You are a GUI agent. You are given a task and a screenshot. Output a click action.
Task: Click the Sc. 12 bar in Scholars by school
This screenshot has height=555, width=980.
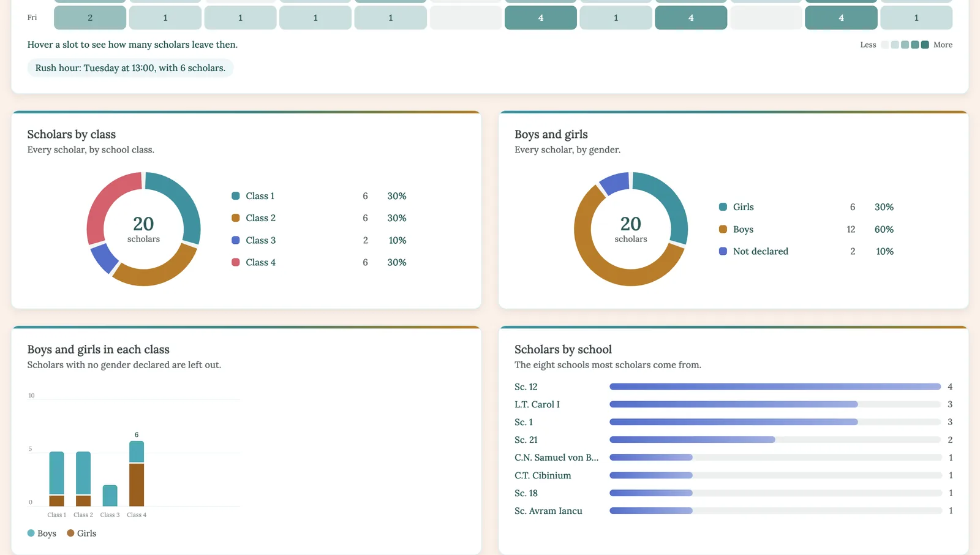(775, 387)
